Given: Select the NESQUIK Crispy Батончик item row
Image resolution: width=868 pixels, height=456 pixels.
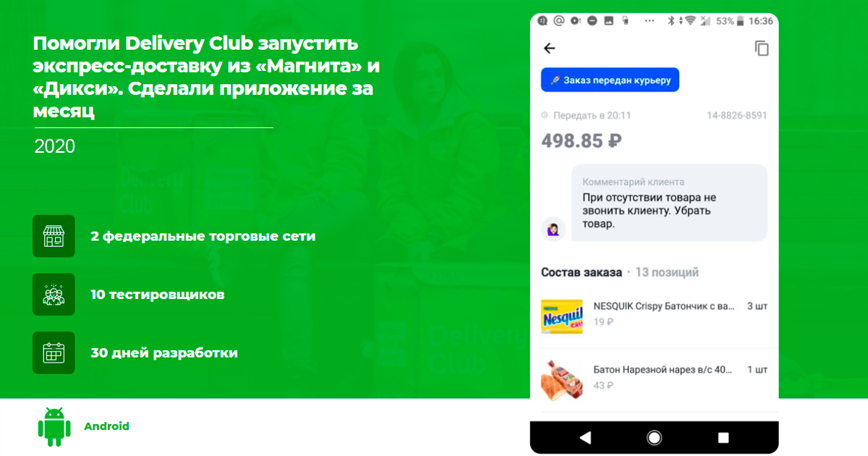Looking at the screenshot, I should click(x=655, y=313).
